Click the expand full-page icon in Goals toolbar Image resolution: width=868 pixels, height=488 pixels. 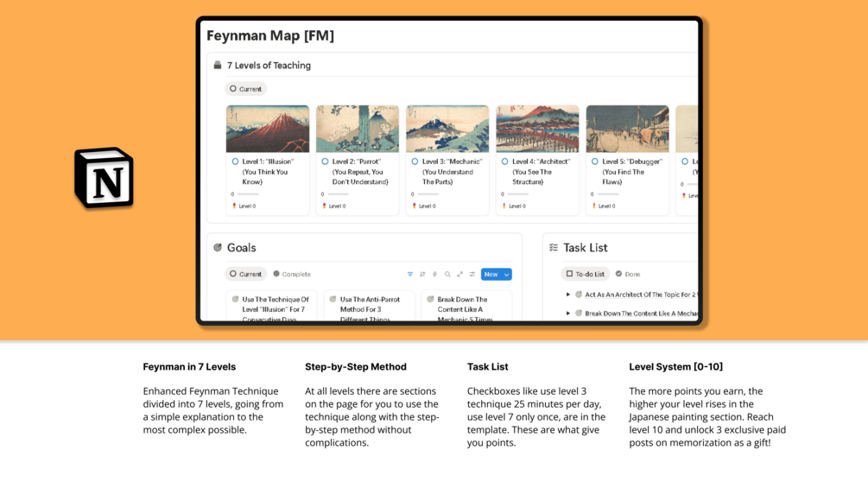459,275
